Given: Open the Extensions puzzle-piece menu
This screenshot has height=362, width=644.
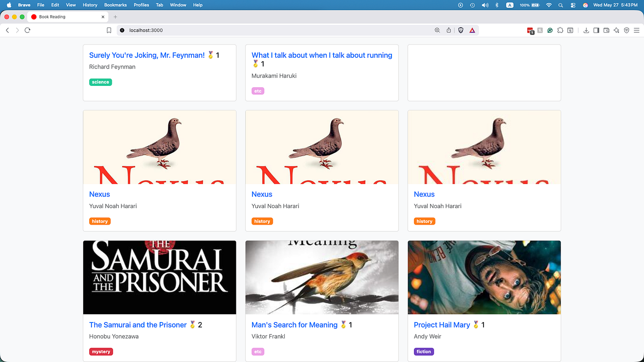Looking at the screenshot, I should (x=560, y=30).
